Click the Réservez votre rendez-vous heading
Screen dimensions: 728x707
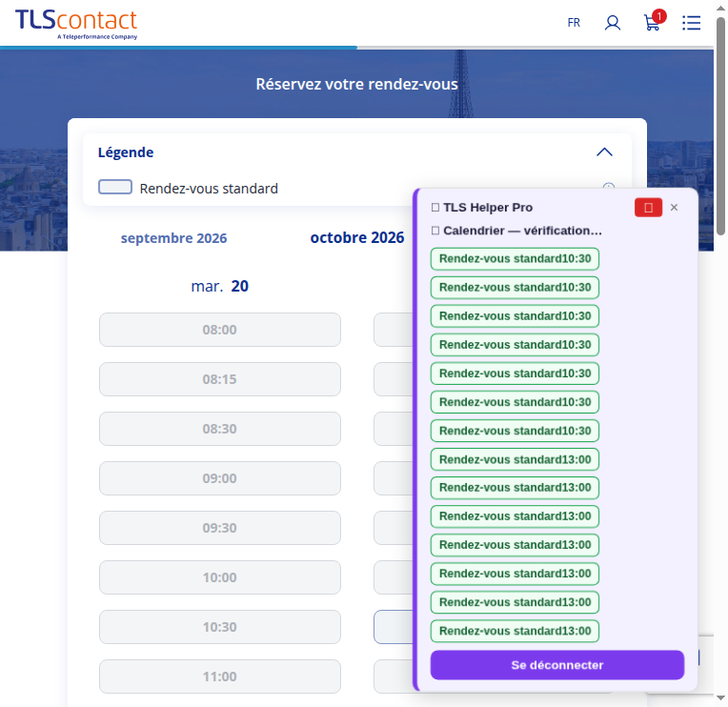click(x=356, y=84)
